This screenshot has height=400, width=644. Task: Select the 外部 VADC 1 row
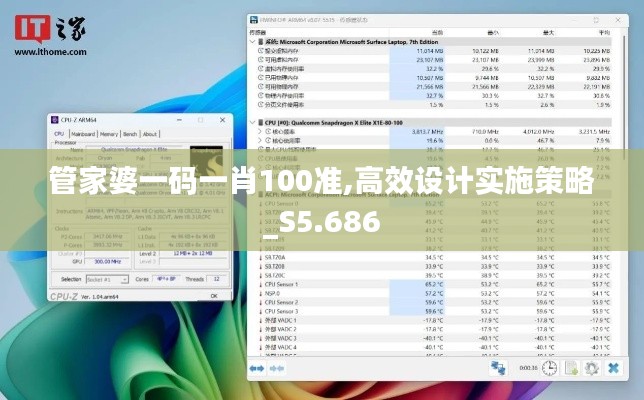pyautogui.click(x=435, y=320)
